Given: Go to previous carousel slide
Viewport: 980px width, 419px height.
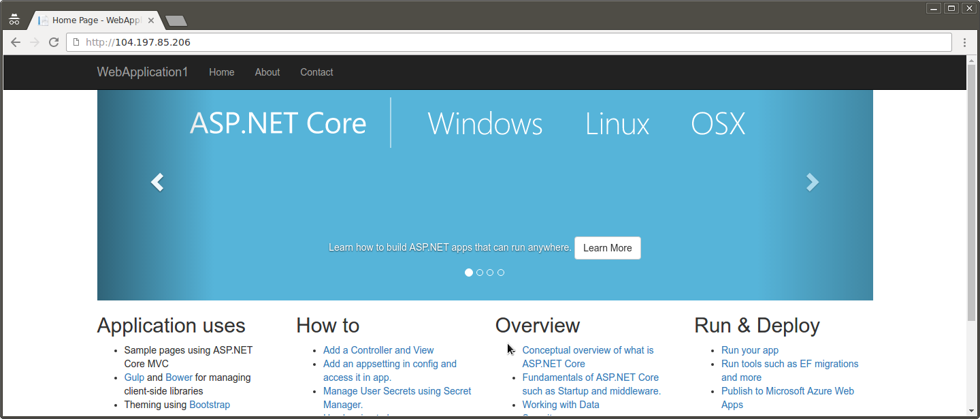Looking at the screenshot, I should click(x=157, y=182).
